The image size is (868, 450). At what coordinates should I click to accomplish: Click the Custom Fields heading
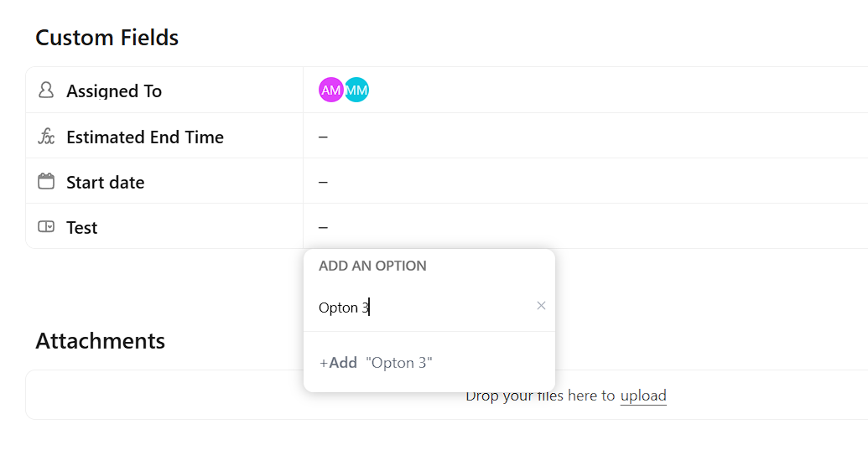[107, 38]
